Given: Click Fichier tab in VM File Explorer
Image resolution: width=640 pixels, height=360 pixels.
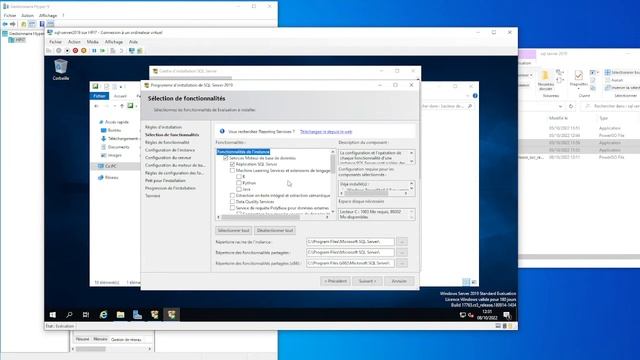Looking at the screenshot, I should coord(99,96).
